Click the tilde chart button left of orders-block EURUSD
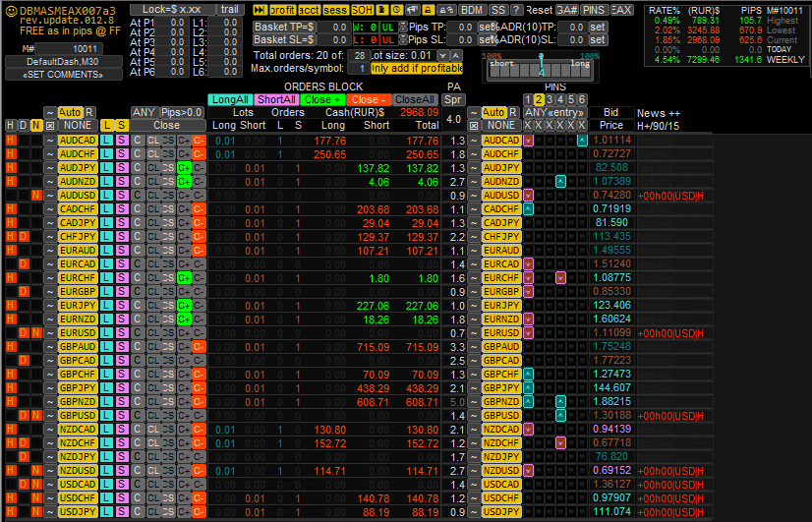 point(50,332)
